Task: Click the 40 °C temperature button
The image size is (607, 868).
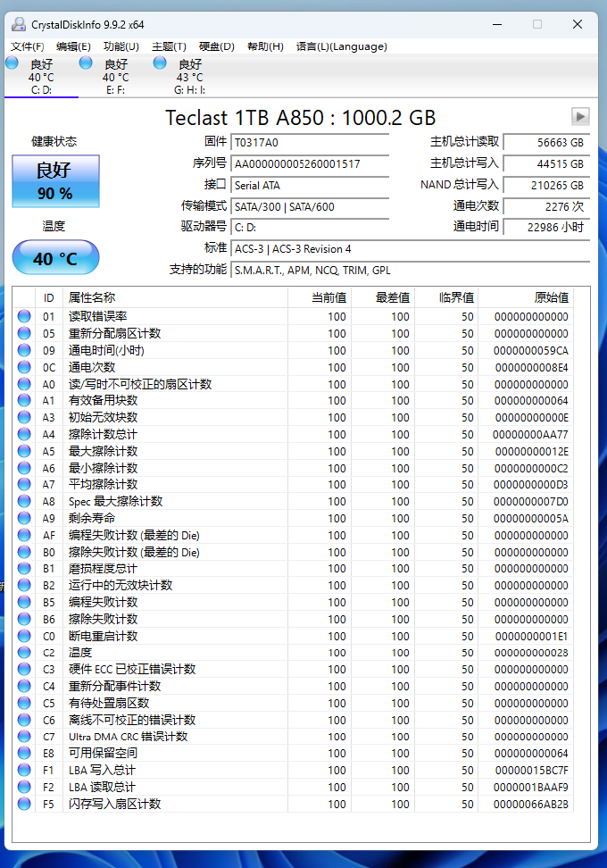Action: coord(55,257)
